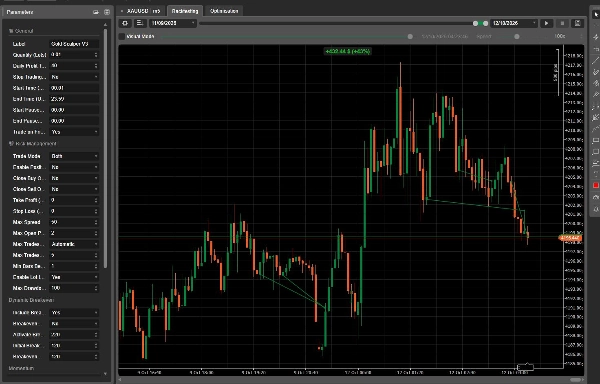
Task: Select the XAUUSD m5 tab
Action: [x=142, y=11]
